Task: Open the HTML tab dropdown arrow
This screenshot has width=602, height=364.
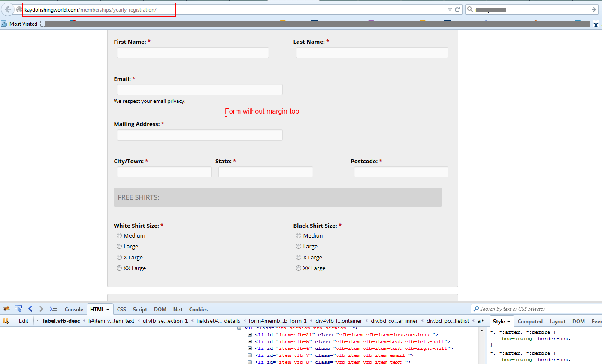Action: tap(107, 309)
